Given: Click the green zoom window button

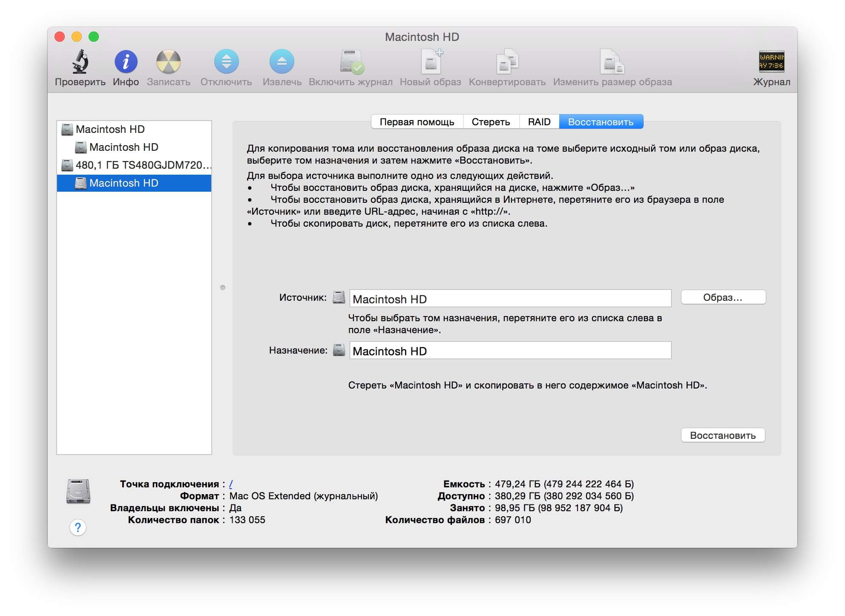Looking at the screenshot, I should tap(94, 37).
